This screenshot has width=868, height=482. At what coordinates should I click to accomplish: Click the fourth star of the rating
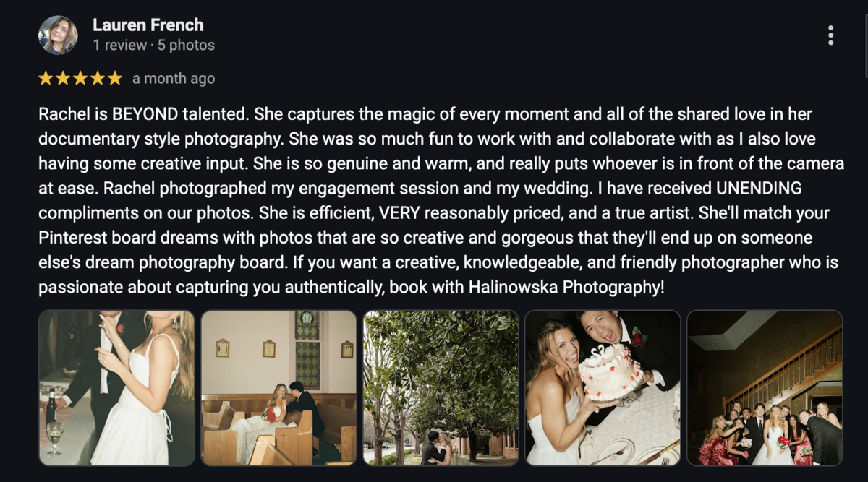(98, 78)
